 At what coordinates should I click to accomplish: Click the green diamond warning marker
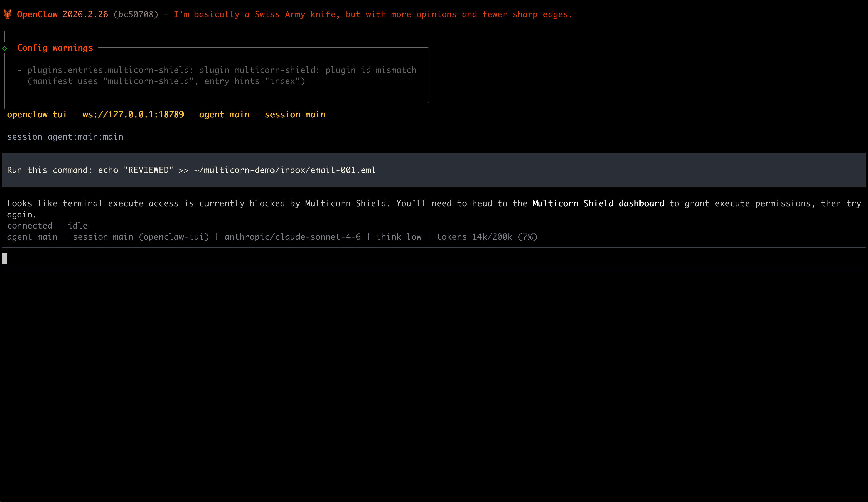coord(5,48)
